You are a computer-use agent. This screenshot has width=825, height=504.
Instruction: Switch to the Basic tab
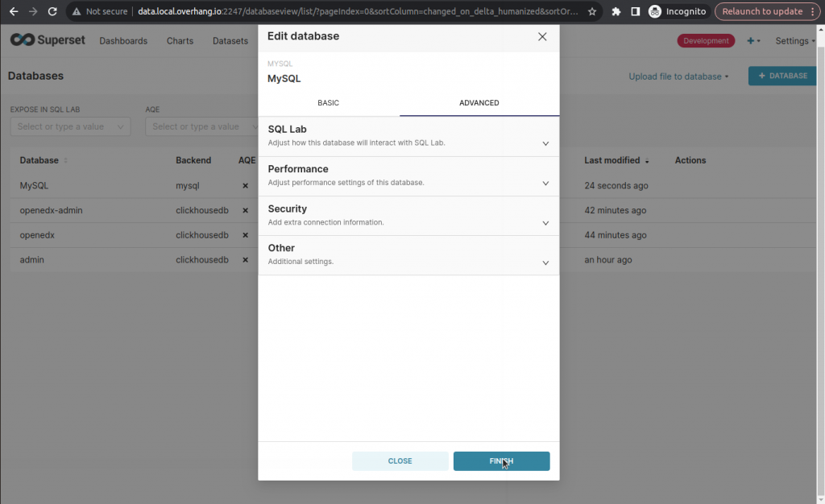[x=329, y=102]
